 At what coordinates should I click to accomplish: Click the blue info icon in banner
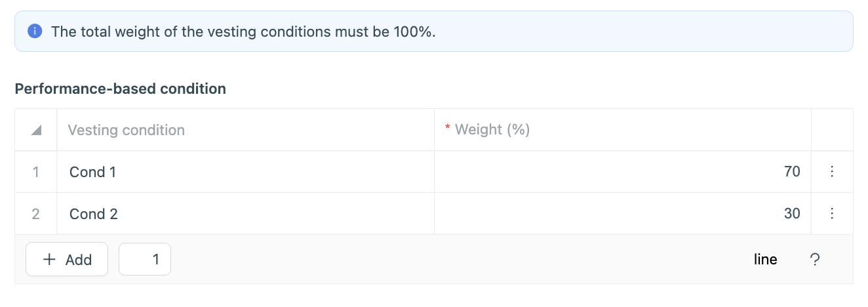35,31
